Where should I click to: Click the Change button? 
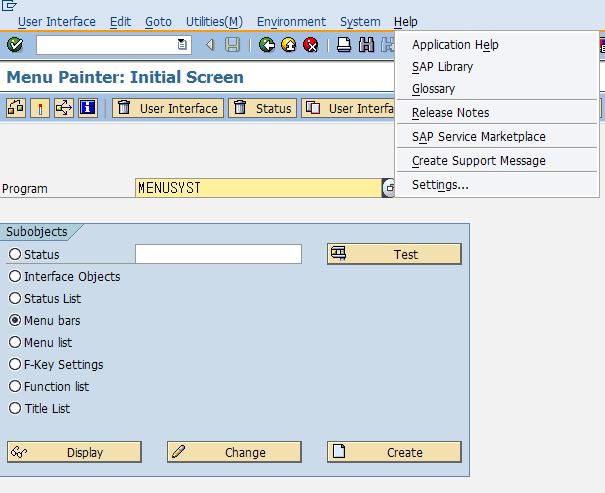tap(234, 452)
